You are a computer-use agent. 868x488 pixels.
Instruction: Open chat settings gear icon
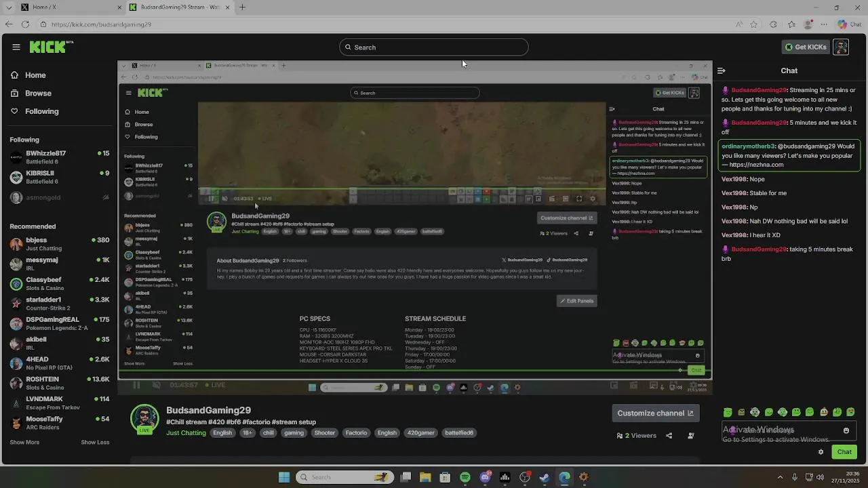point(821,452)
